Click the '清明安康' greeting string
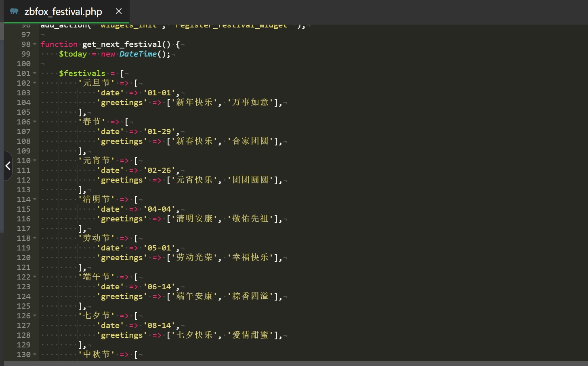 tap(194, 219)
